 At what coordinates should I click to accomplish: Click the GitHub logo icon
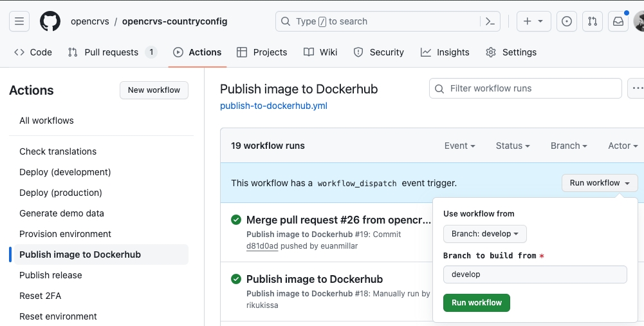(x=50, y=21)
